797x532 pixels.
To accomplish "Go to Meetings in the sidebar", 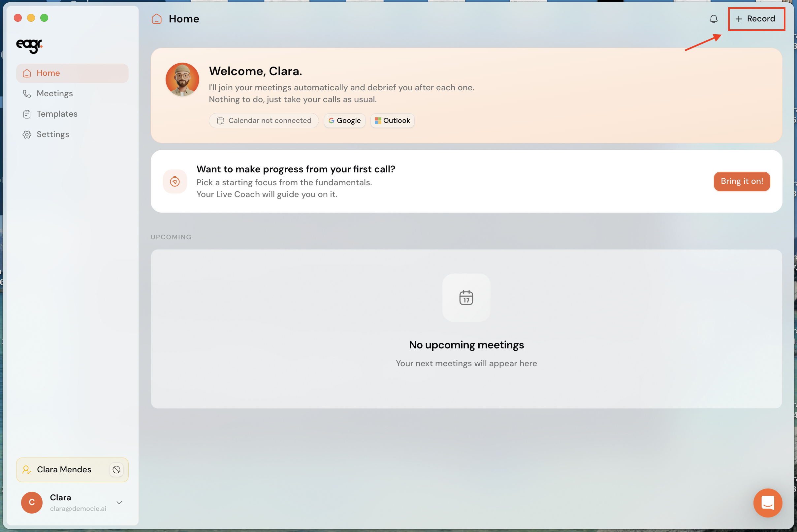I will 72,94.
